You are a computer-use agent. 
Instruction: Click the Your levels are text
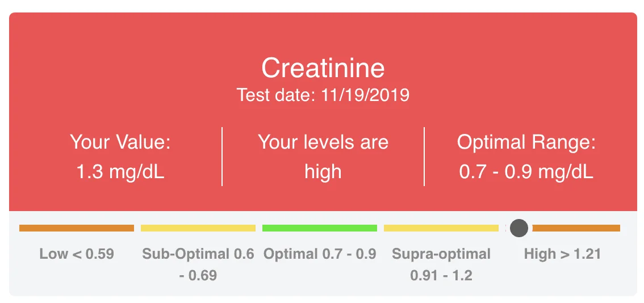coord(323,142)
